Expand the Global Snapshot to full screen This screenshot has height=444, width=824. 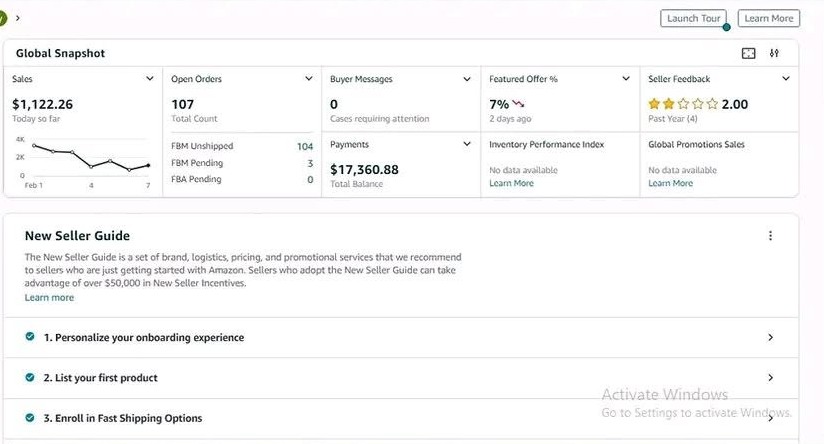point(748,53)
